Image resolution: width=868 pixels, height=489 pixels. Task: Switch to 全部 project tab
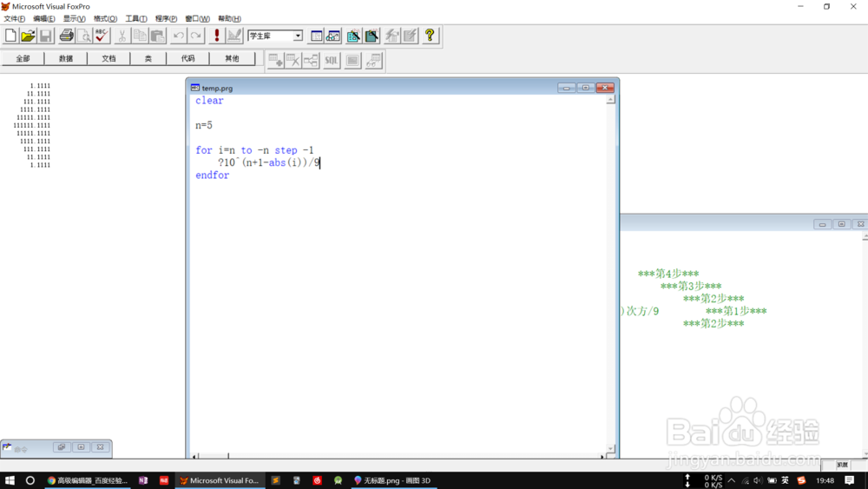point(23,59)
